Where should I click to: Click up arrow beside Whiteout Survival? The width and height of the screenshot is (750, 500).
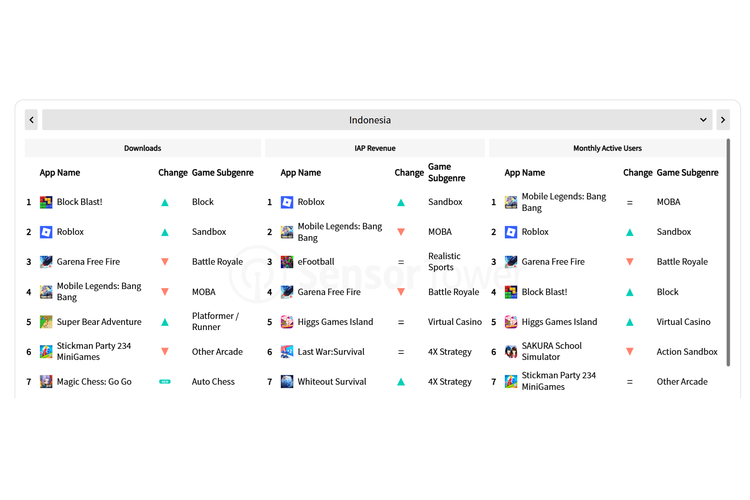[x=401, y=382]
